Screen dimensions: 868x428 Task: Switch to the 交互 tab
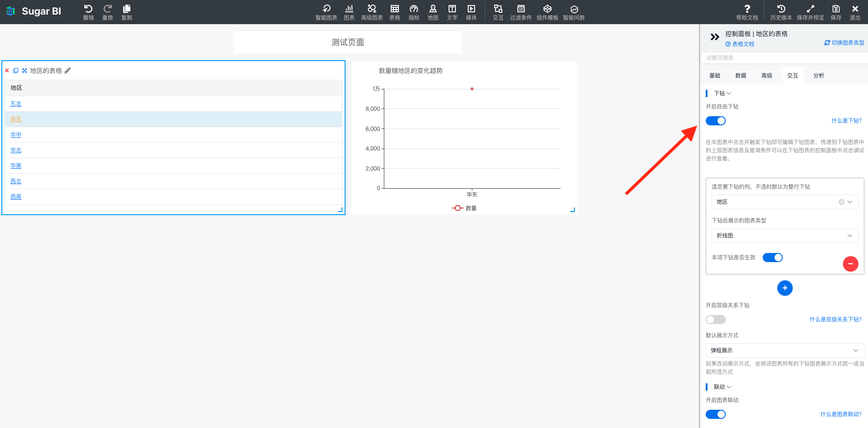click(793, 76)
